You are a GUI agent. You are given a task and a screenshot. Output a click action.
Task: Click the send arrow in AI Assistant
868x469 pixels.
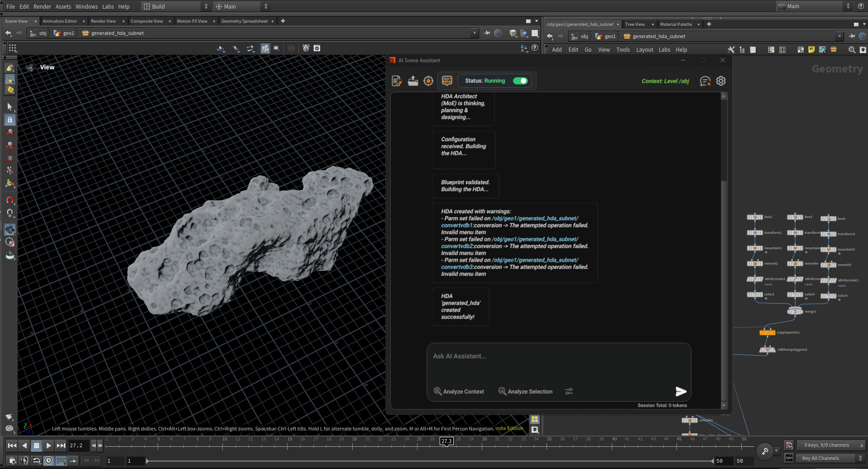tap(681, 392)
